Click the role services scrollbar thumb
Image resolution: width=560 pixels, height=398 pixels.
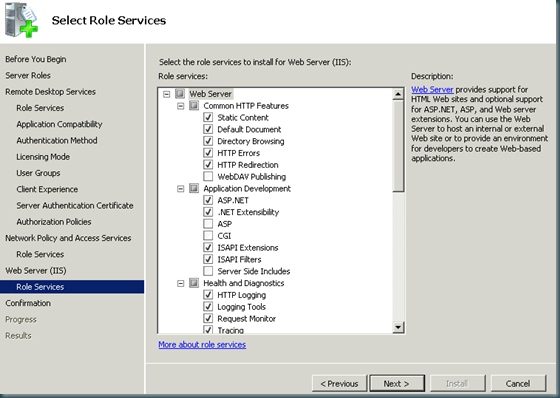[398, 146]
